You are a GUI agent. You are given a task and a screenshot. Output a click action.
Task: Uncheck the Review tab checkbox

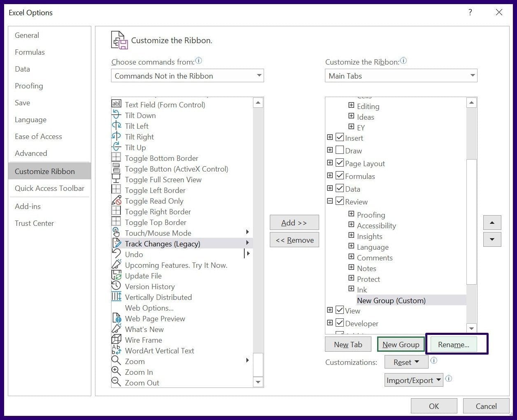340,201
